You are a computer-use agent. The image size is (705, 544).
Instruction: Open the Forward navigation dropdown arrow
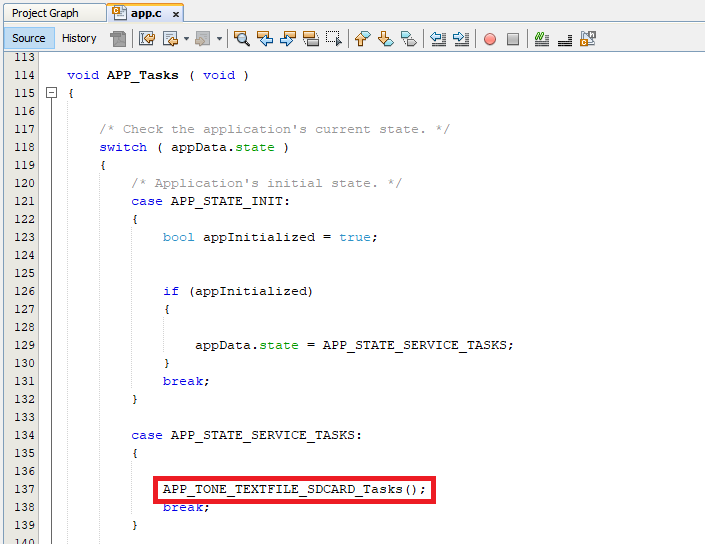pyautogui.click(x=219, y=39)
